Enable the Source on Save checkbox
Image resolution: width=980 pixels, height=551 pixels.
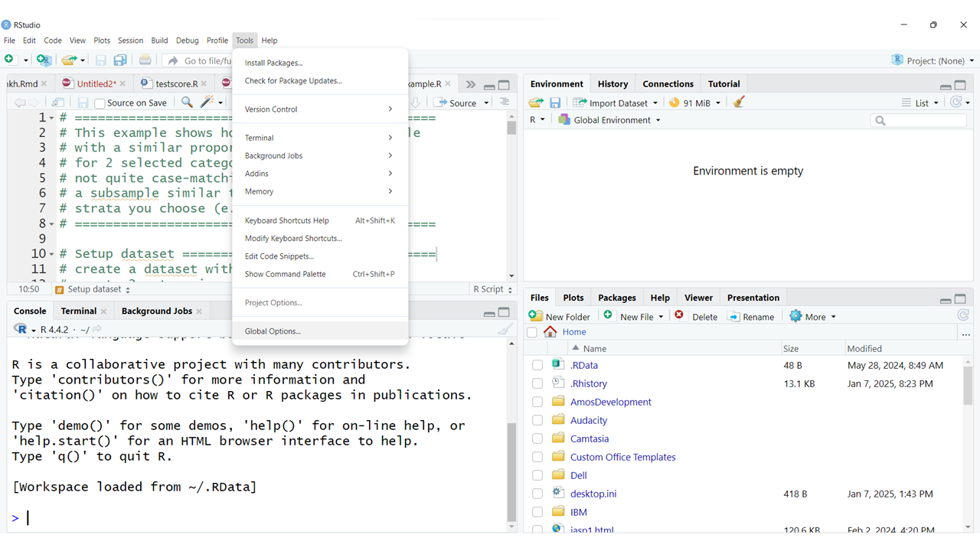pos(100,103)
